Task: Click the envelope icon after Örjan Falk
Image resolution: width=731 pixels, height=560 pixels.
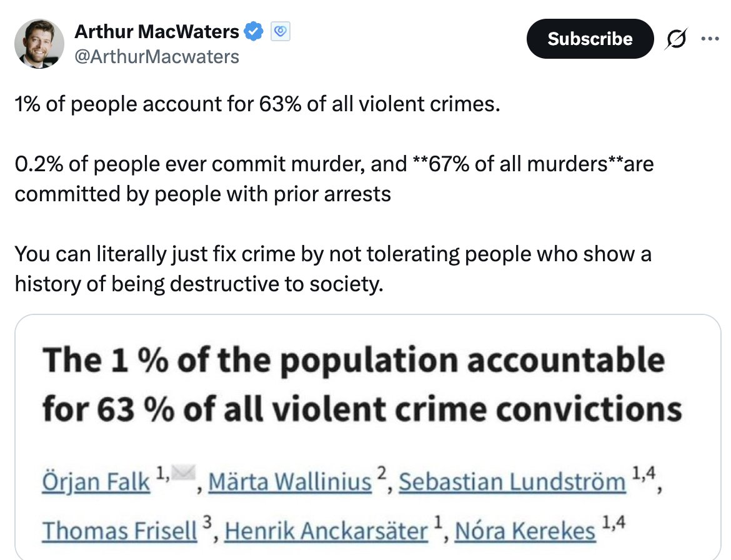Action: (183, 472)
